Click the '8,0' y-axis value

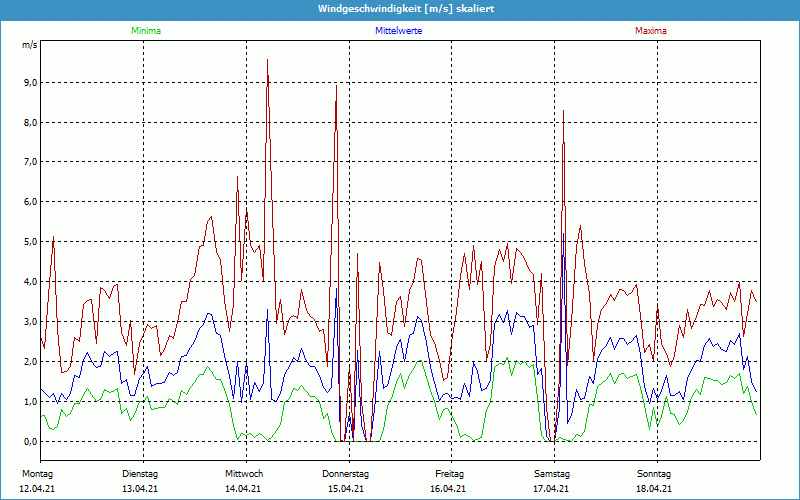click(x=30, y=122)
